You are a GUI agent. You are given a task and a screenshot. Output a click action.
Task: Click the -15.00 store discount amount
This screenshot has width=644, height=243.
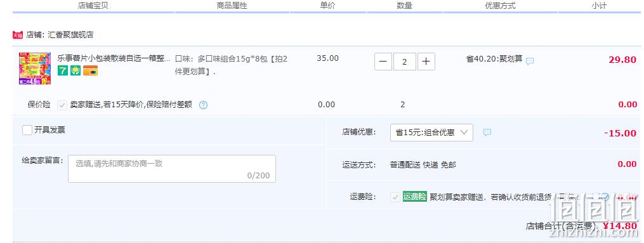click(621, 133)
